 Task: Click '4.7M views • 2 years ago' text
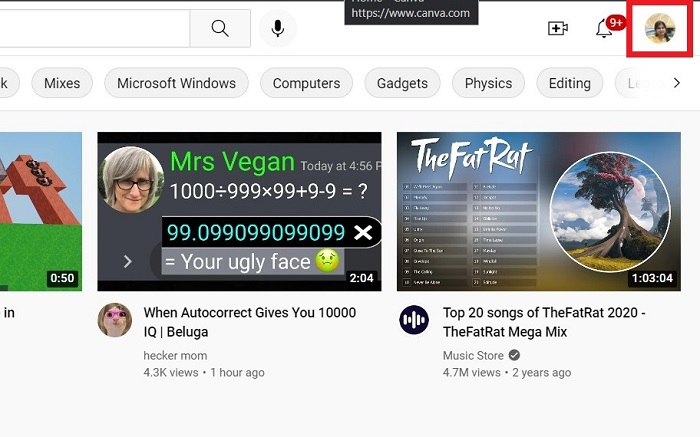[507, 372]
